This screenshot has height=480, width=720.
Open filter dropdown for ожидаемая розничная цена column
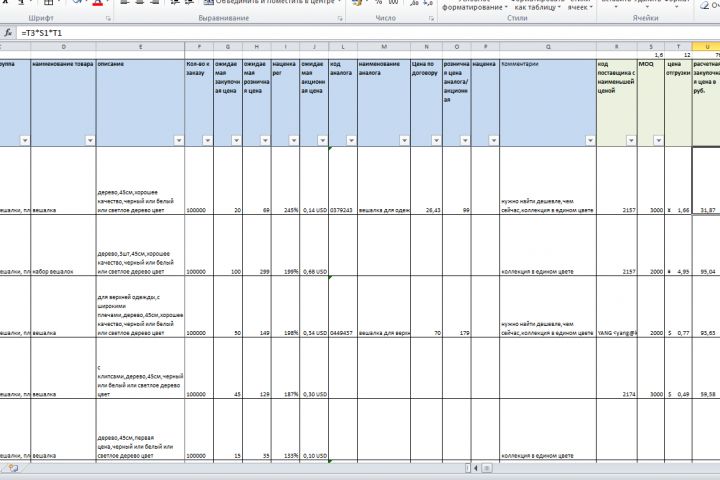(x=265, y=141)
